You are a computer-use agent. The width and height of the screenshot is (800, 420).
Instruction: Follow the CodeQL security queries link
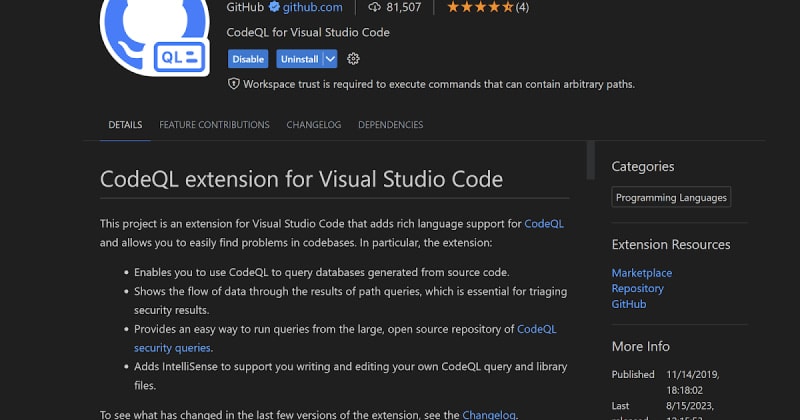click(x=172, y=348)
